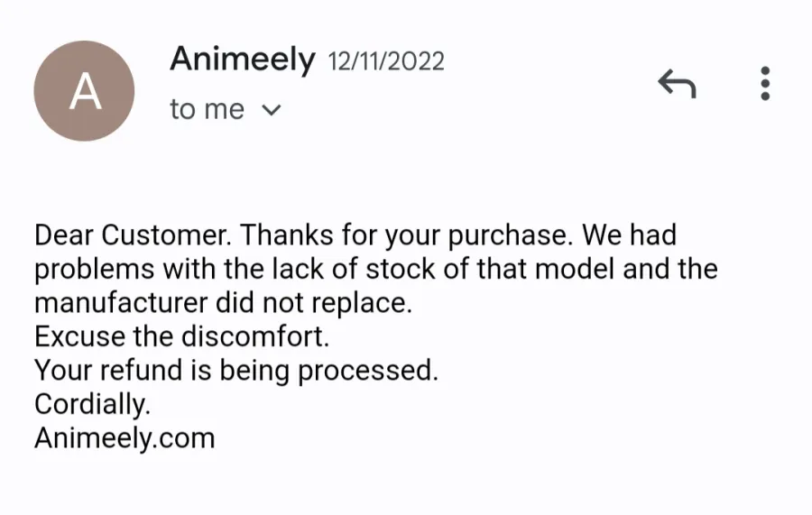Open the three-dot more options menu
The height and width of the screenshot is (515, 812).
tap(765, 83)
